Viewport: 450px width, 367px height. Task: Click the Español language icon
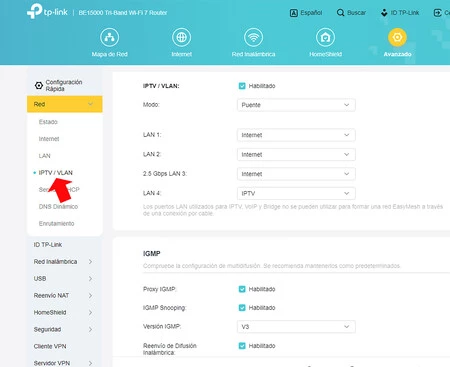coord(294,13)
